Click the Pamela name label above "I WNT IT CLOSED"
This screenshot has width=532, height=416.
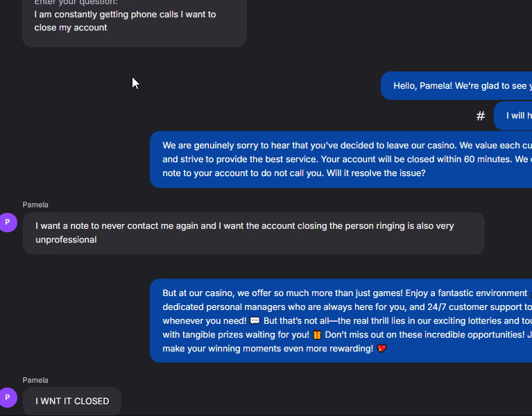(35, 380)
